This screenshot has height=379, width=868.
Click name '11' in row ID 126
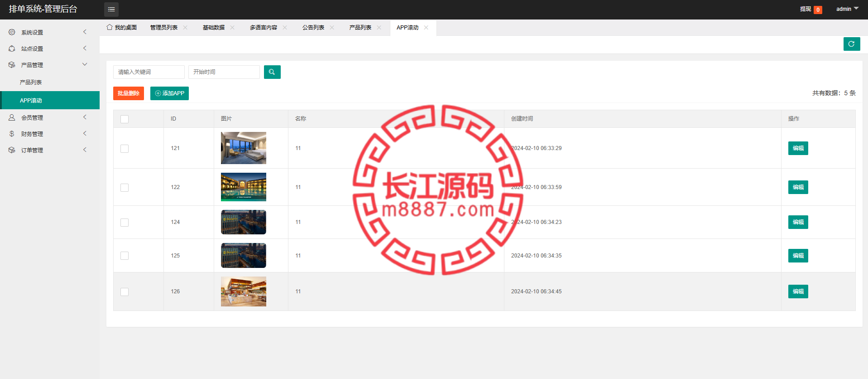click(298, 292)
